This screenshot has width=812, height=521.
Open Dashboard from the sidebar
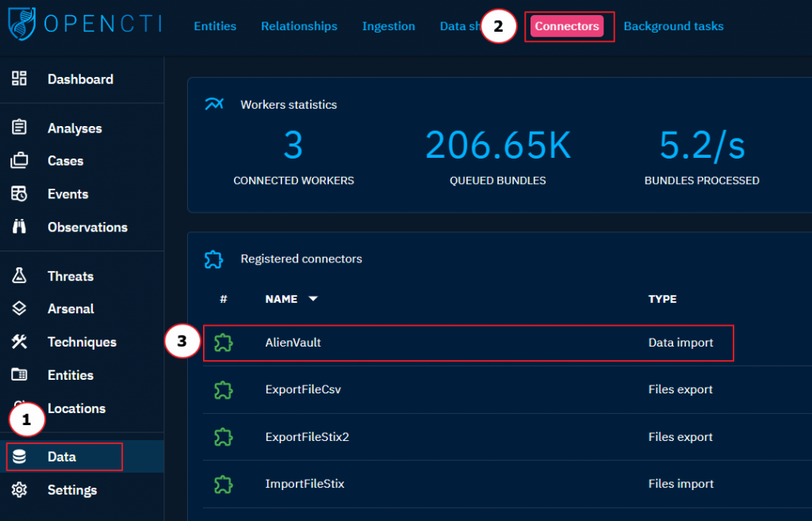(82, 79)
